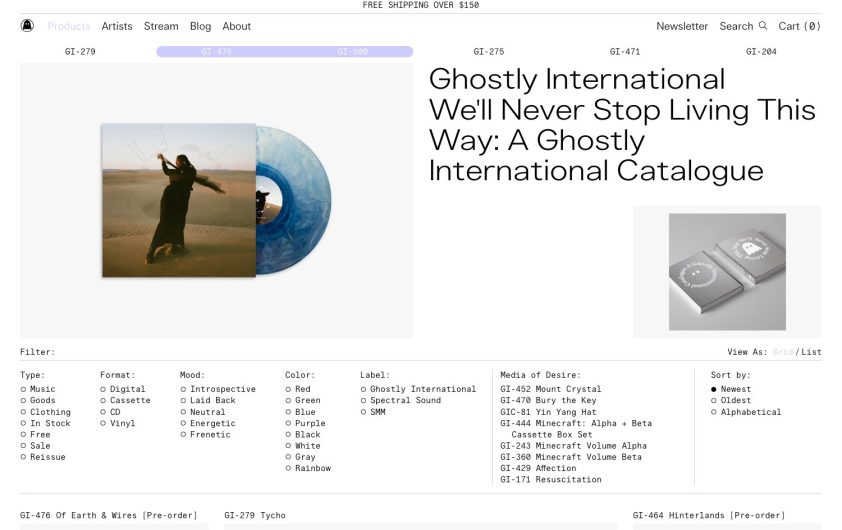Click the search magnifier icon
The height and width of the screenshot is (530, 842).
[763, 26]
